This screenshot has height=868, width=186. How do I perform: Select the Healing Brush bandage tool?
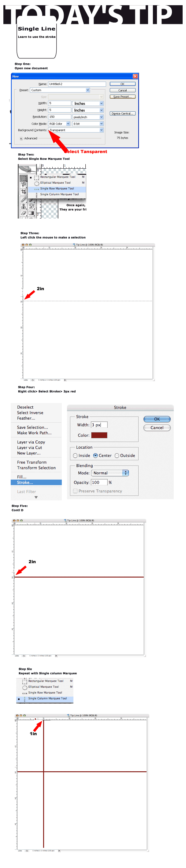click(24, 200)
